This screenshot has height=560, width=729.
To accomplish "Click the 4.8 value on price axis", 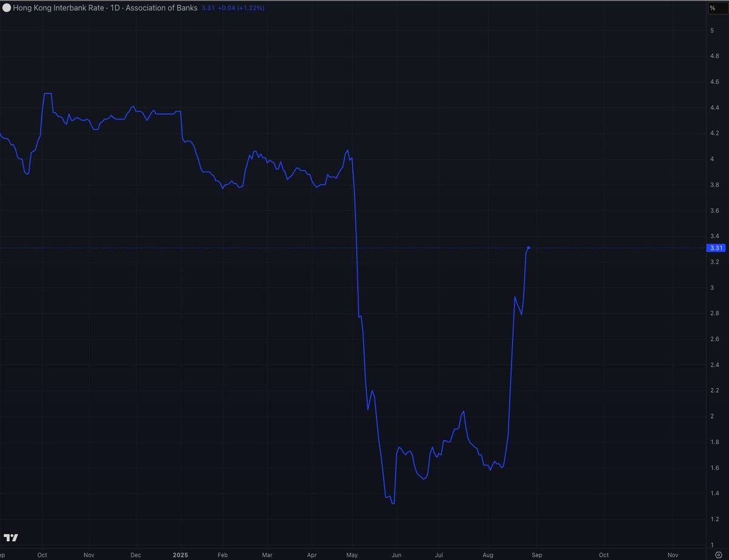I will tap(715, 56).
